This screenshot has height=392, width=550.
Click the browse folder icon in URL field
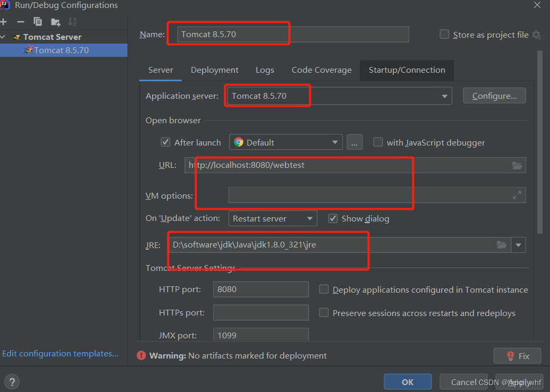[517, 166]
